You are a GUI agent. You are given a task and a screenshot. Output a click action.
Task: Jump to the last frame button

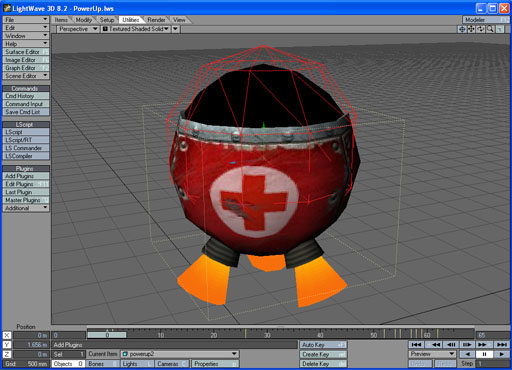tap(501, 344)
